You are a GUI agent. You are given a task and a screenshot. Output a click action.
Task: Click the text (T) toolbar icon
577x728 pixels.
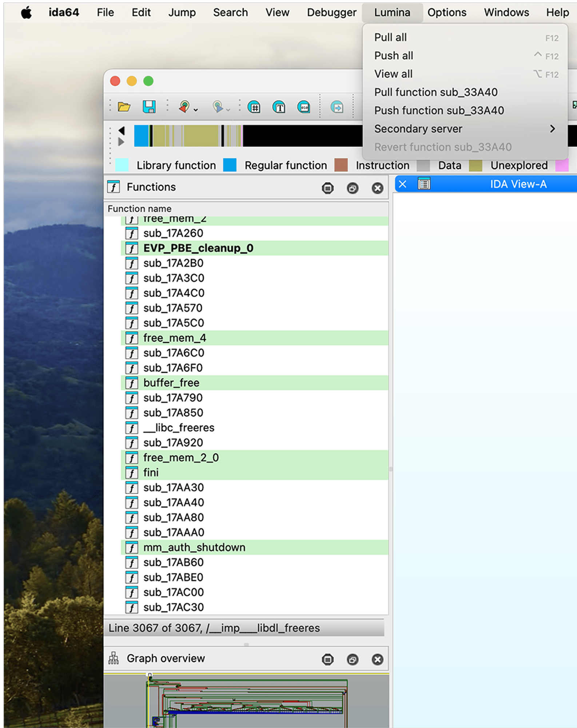(x=279, y=107)
